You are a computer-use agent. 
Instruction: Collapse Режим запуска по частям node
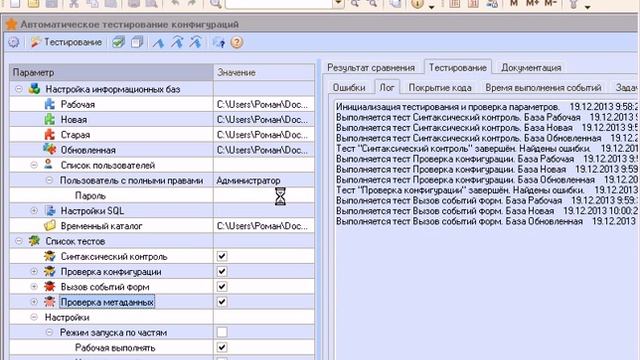coord(49,332)
